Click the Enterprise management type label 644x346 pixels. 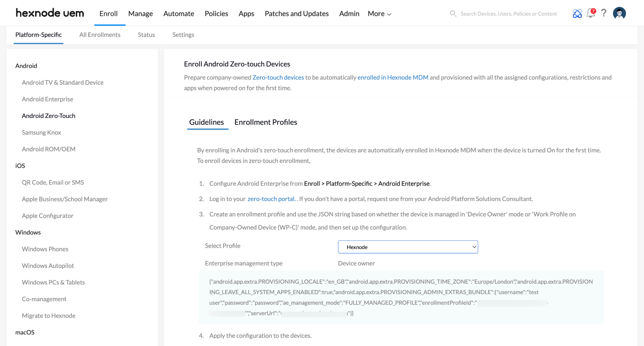point(244,263)
